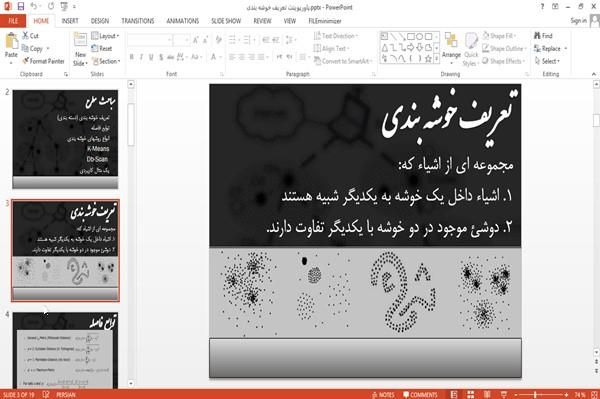Switch to Reading View icon
Image resolution: width=600 pixels, height=399 pixels.
[487, 394]
